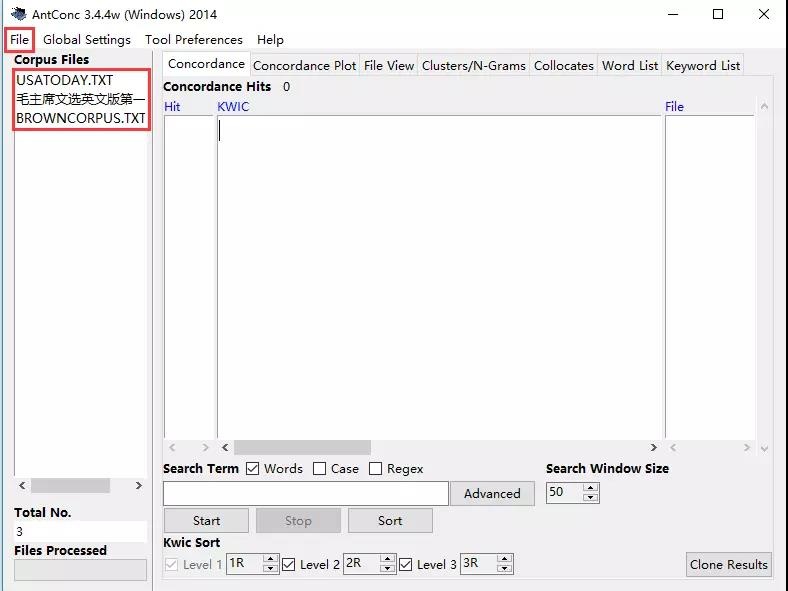This screenshot has width=788, height=591.
Task: Click inside the KWIC results area
Action: (439, 277)
